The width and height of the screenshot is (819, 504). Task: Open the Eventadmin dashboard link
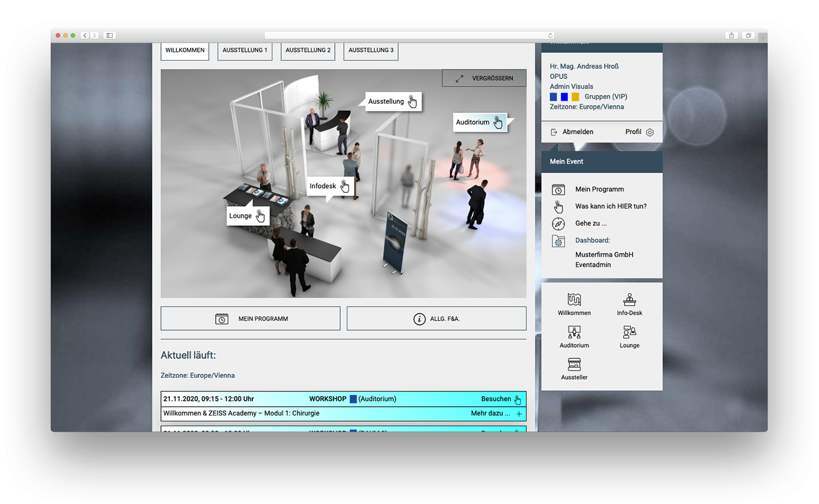(x=593, y=265)
